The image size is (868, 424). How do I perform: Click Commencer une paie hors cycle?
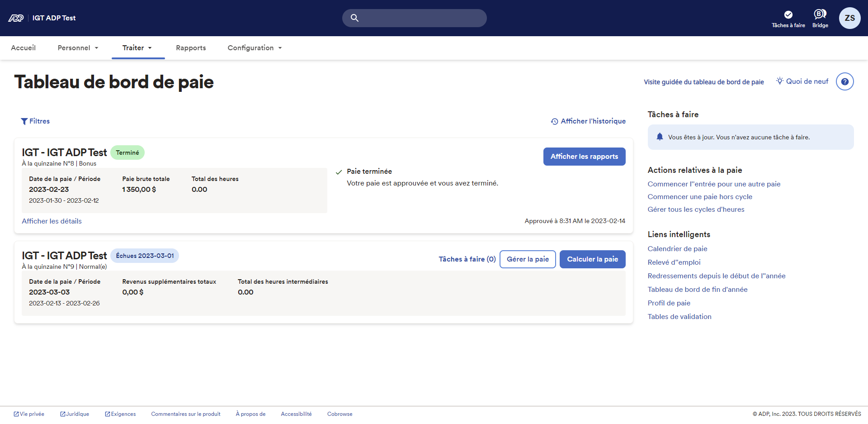(700, 197)
